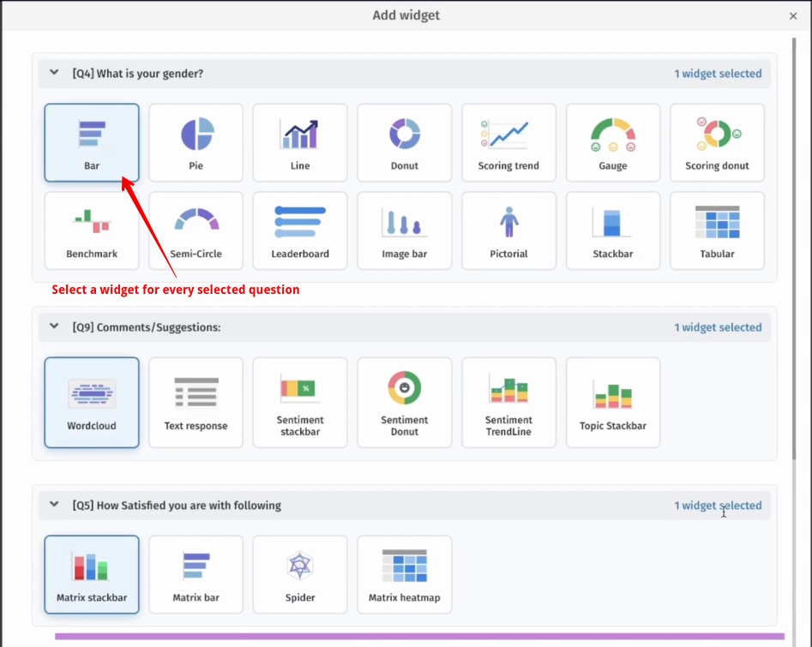Collapse the How Satisfied question section
This screenshot has height=647, width=812.
click(x=53, y=505)
